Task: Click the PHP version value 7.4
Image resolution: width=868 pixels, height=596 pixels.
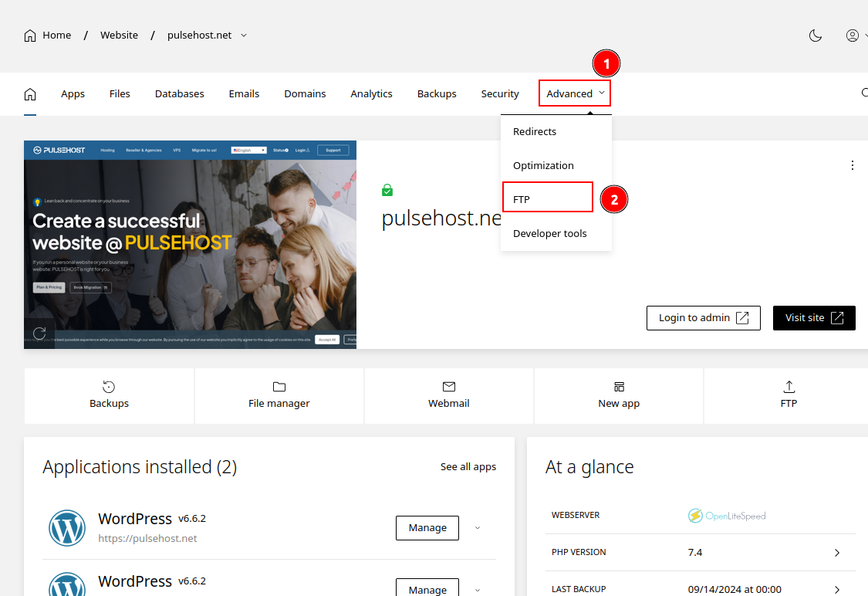Action: [x=694, y=553]
